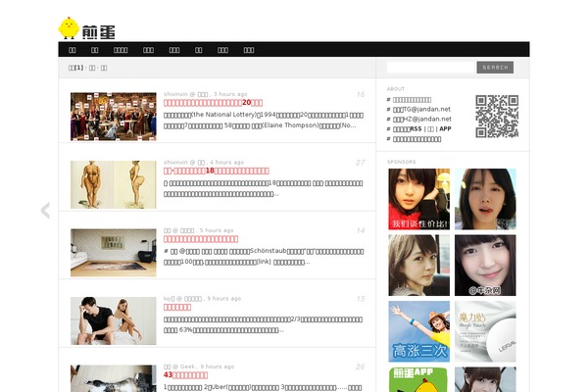Click the (link) text in the Schönstaub excerpt

pyautogui.click(x=264, y=262)
